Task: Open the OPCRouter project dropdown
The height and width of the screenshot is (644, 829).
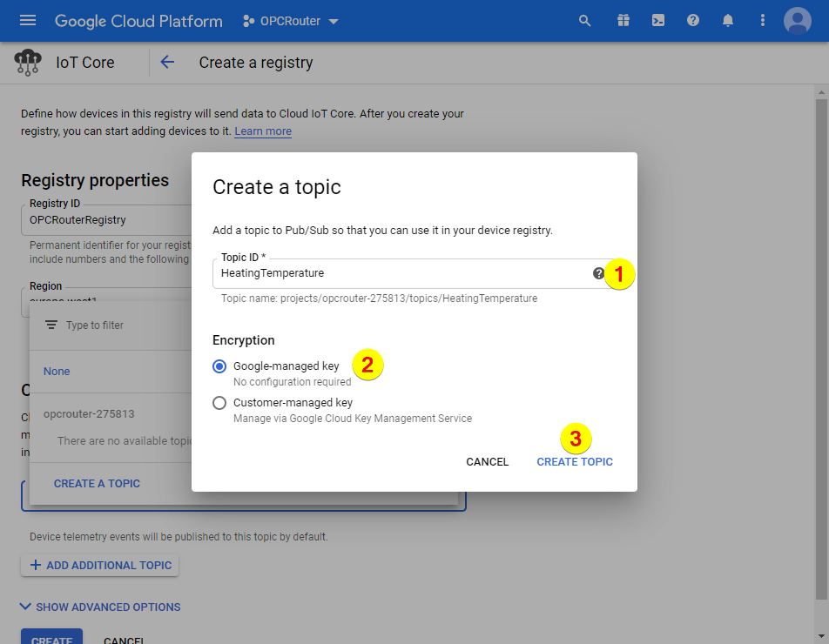Action: point(291,21)
